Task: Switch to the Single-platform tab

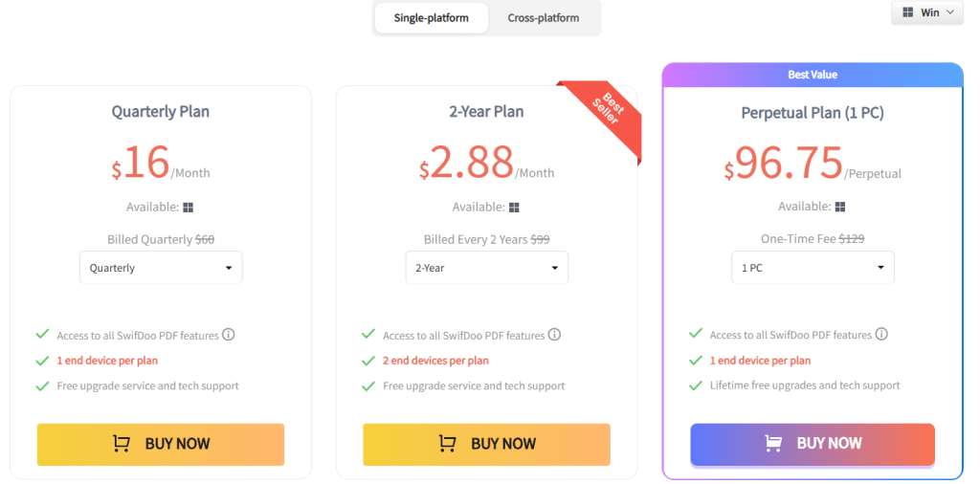Action: pos(432,18)
